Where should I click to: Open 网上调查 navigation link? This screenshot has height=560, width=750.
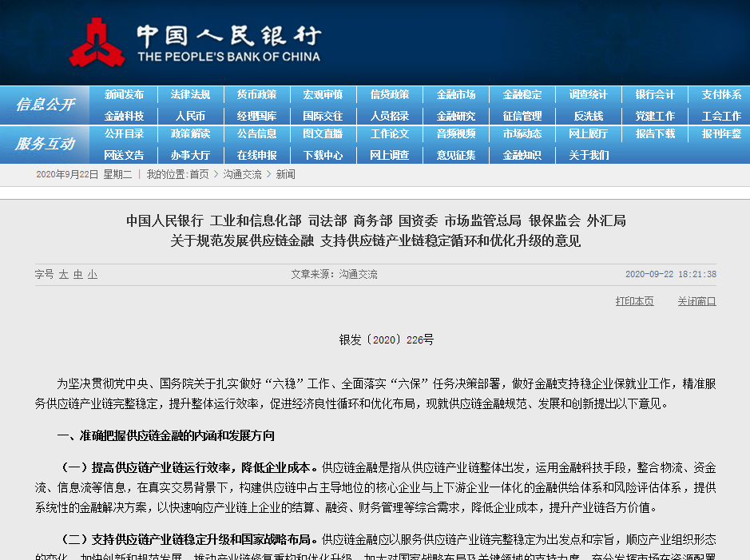click(389, 156)
